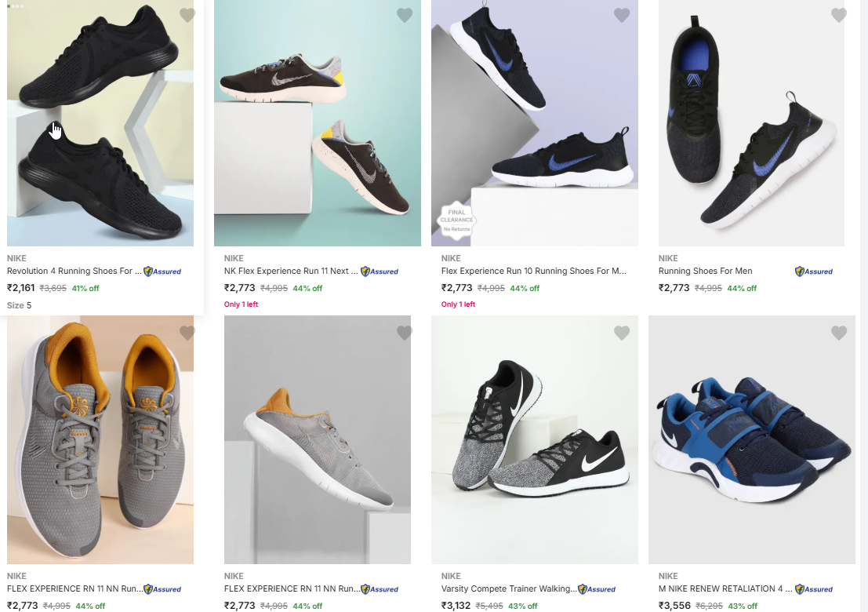Open NK Flex Experience Run 11 Next link
Screen dimensions: 868x612
click(x=291, y=271)
